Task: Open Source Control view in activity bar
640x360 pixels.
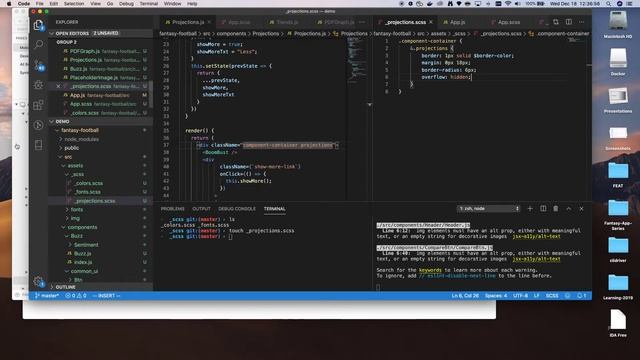Action: point(38,64)
